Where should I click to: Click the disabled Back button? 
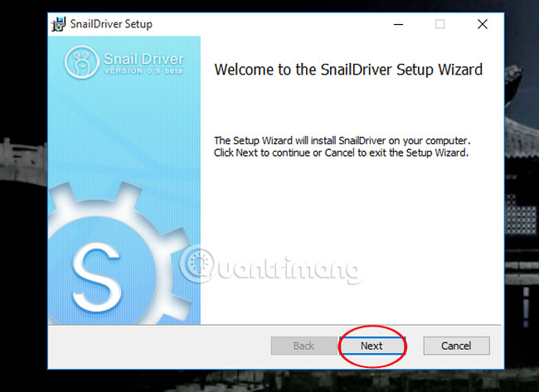click(303, 346)
